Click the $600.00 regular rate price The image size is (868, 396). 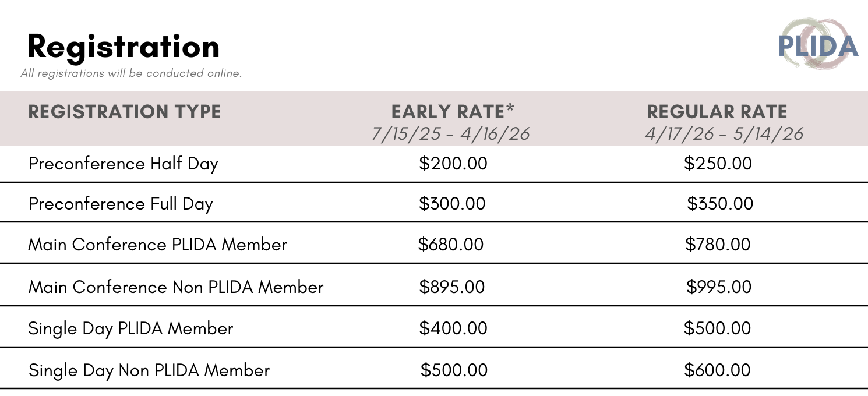click(x=718, y=370)
